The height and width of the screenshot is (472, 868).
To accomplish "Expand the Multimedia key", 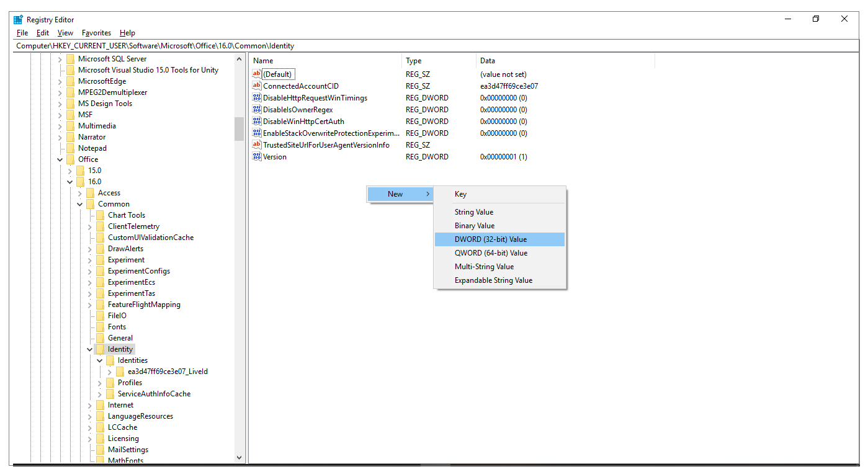I will pos(60,126).
